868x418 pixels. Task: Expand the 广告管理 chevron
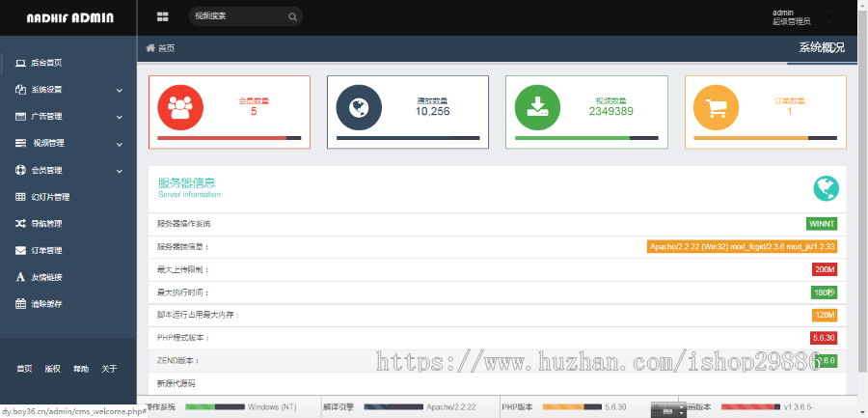coord(120,117)
